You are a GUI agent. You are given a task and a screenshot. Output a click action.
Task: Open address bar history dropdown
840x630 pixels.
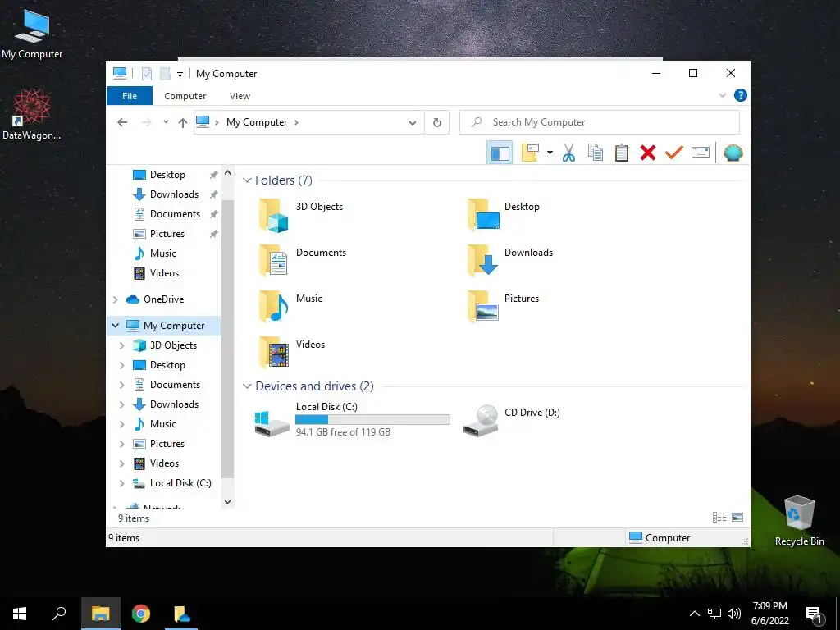coord(412,123)
